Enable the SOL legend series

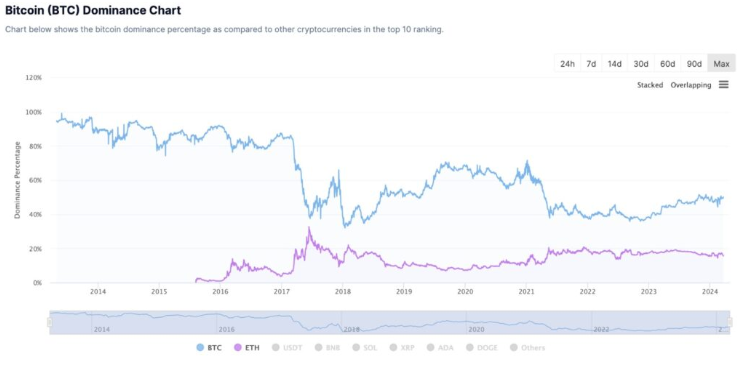365,348
